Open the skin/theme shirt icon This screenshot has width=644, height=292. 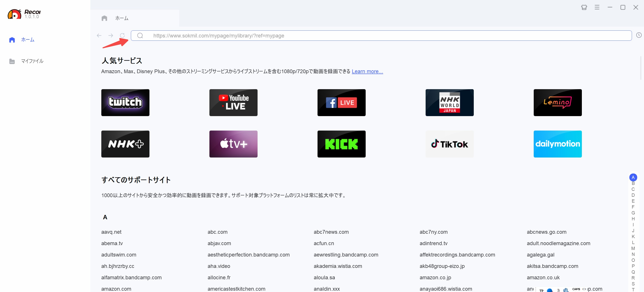click(x=584, y=7)
